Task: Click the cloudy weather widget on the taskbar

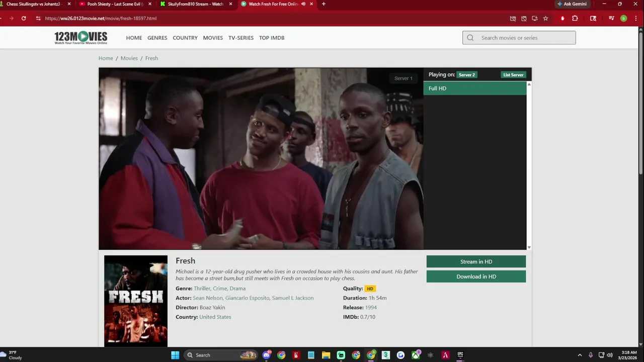Action: tap(12, 355)
